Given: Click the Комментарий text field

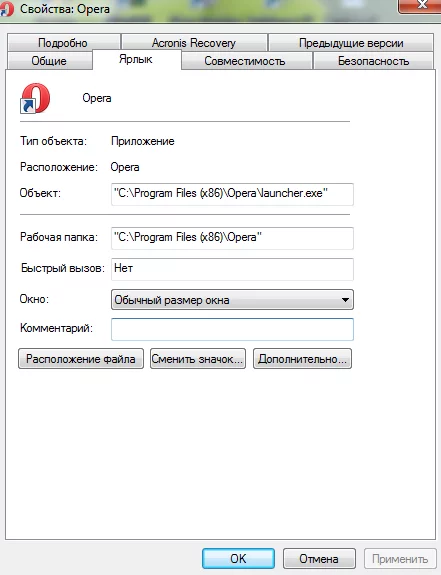Looking at the screenshot, I should [x=232, y=329].
